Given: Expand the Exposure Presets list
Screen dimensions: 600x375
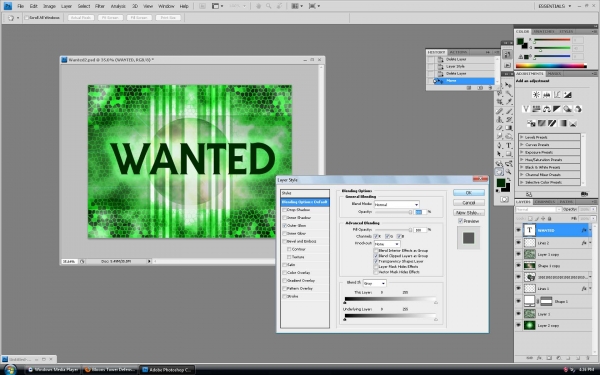Looking at the screenshot, I should (x=522, y=152).
